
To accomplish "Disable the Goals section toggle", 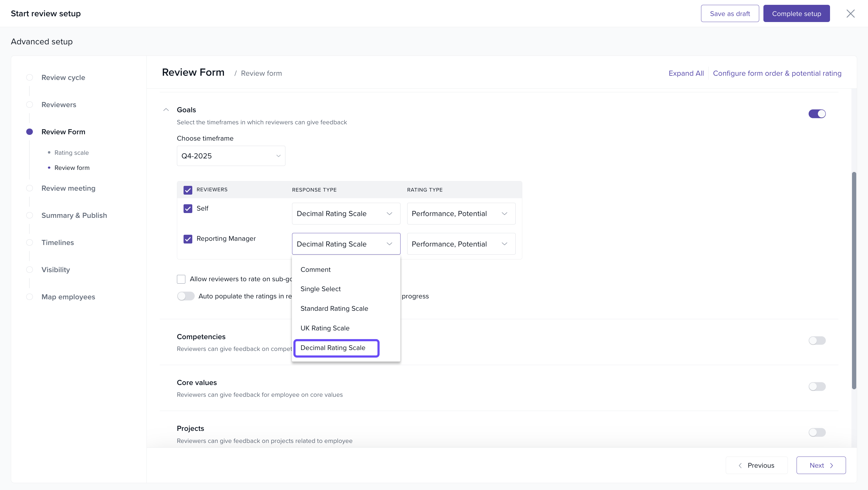I will point(817,114).
